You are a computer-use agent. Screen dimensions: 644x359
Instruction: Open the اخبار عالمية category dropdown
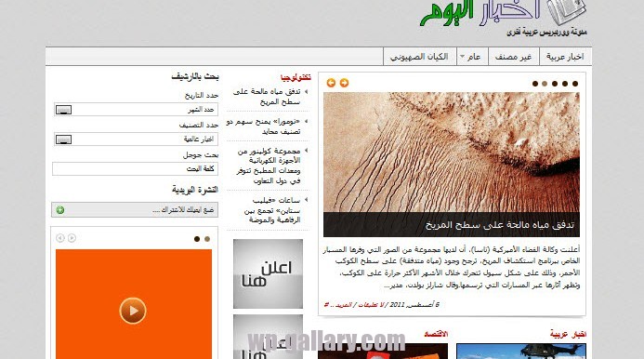coord(136,140)
